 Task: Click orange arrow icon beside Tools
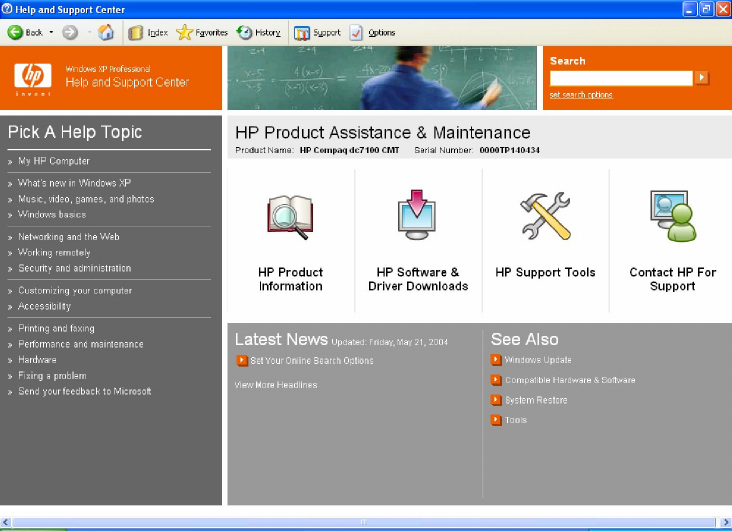click(496, 419)
